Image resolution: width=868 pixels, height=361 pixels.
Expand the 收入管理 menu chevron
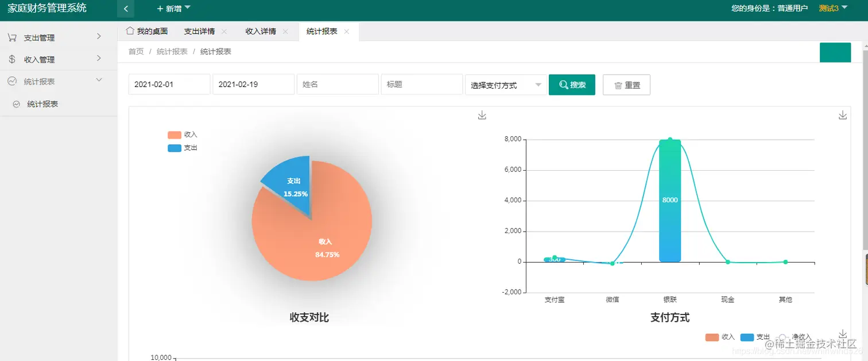[x=99, y=58]
